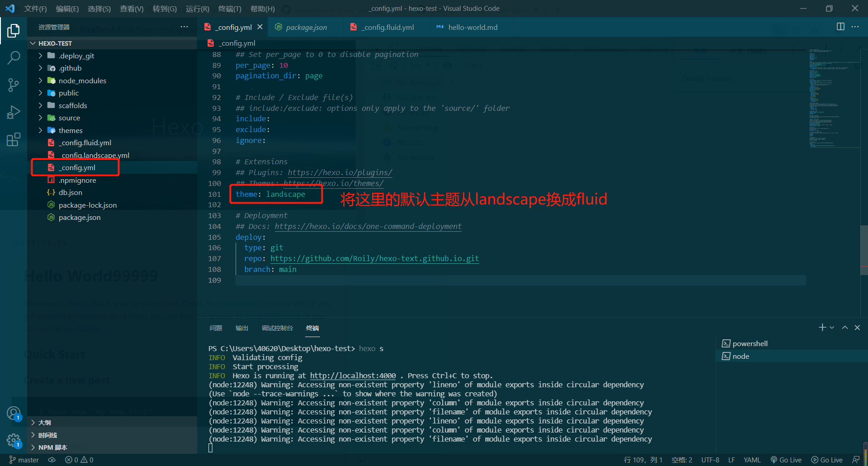Open the 查看(V) menu

pyautogui.click(x=132, y=9)
